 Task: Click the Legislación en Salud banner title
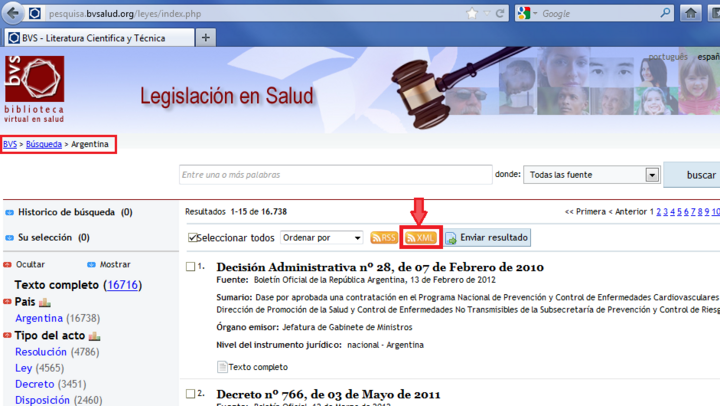coord(226,96)
